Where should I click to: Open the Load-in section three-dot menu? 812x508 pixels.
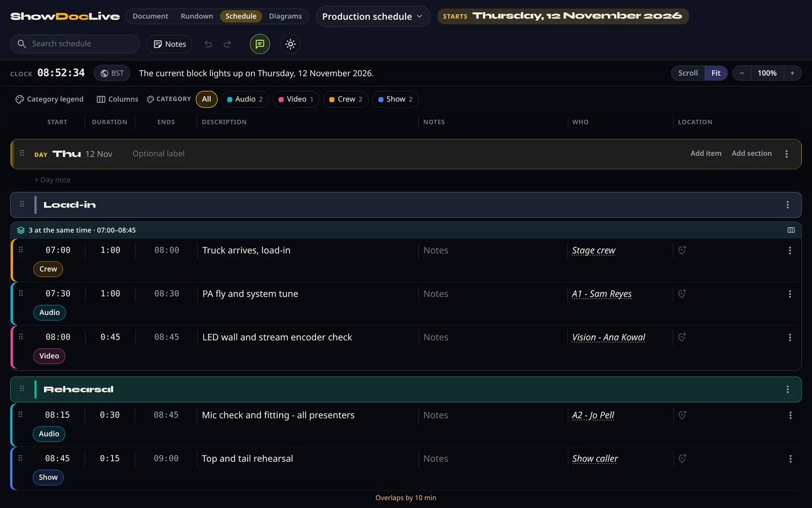click(x=788, y=205)
